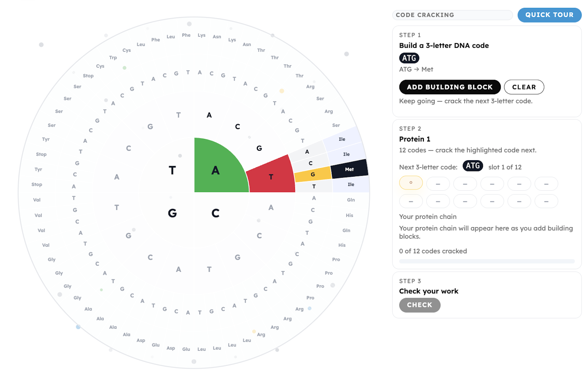Open the QUICK TOUR guide
The width and height of the screenshot is (588, 381).
pyautogui.click(x=549, y=15)
